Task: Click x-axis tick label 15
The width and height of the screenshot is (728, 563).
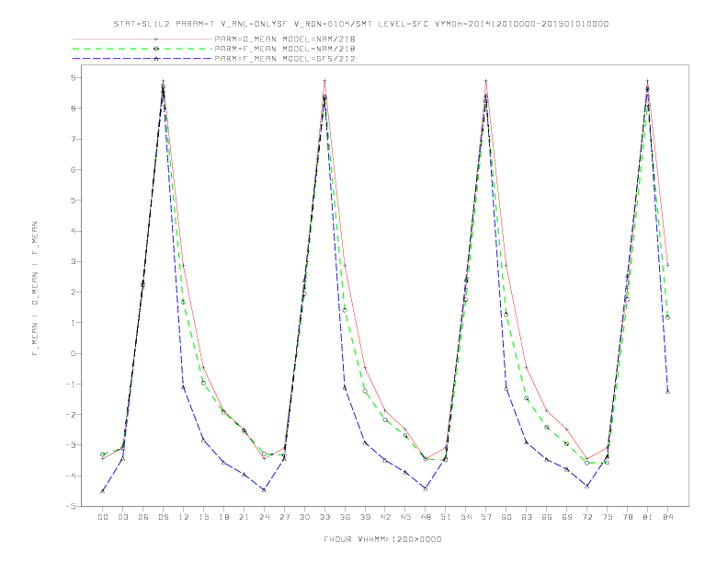Action: point(204,517)
